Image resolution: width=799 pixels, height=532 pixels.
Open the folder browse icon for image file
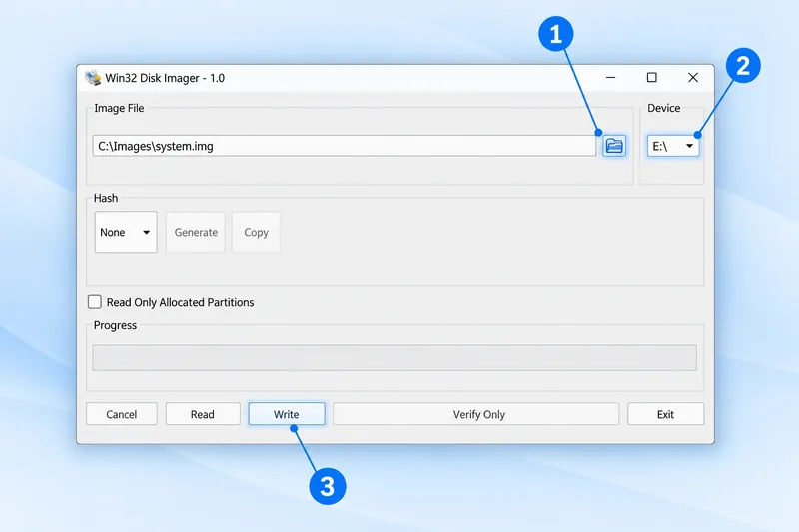coord(614,146)
